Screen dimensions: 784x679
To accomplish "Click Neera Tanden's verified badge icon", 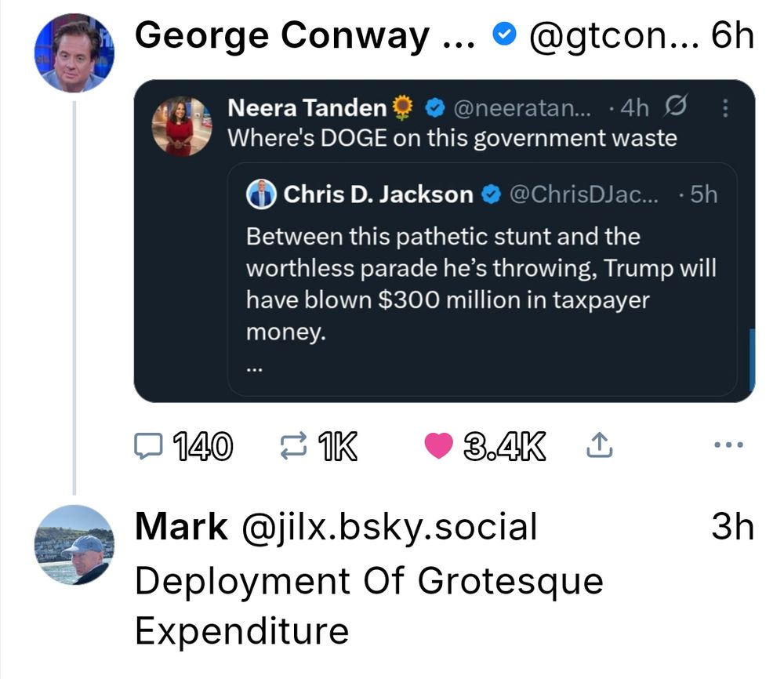I will [x=434, y=109].
